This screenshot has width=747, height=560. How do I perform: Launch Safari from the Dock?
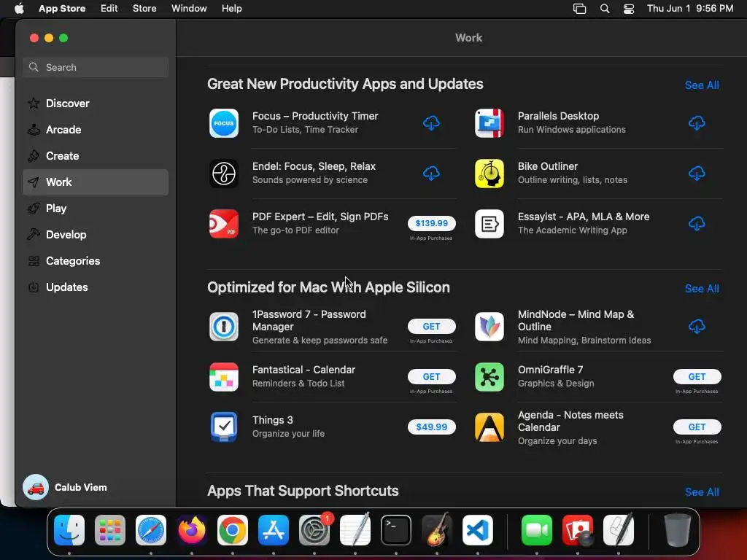[x=151, y=530]
